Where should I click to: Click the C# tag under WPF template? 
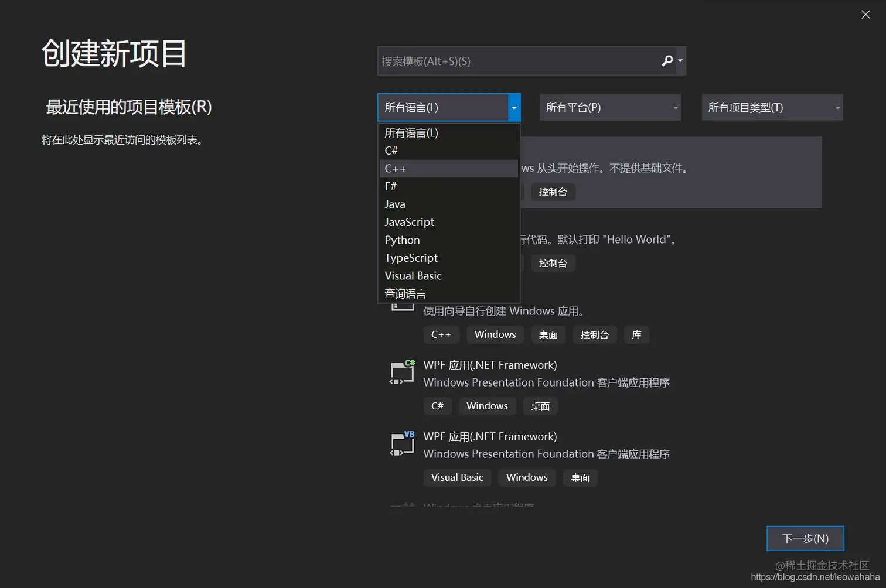click(437, 406)
